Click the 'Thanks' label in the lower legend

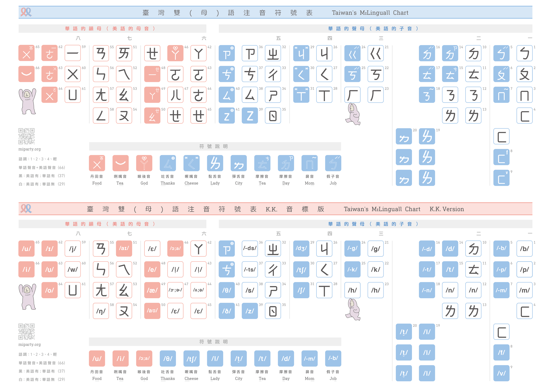click(168, 379)
